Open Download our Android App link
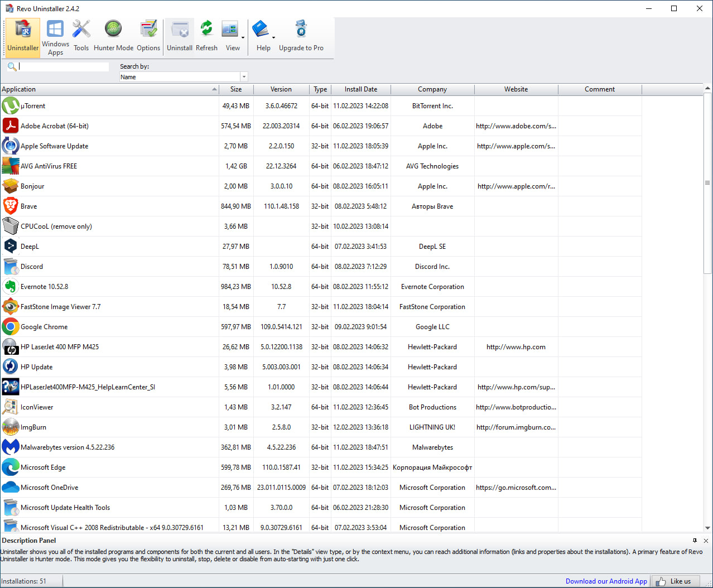 (606, 581)
